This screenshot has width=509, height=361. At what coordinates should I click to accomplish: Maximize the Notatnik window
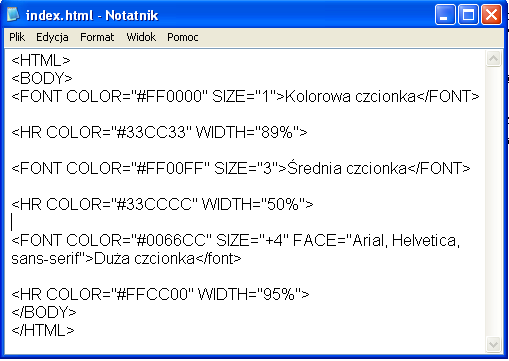[x=468, y=15]
